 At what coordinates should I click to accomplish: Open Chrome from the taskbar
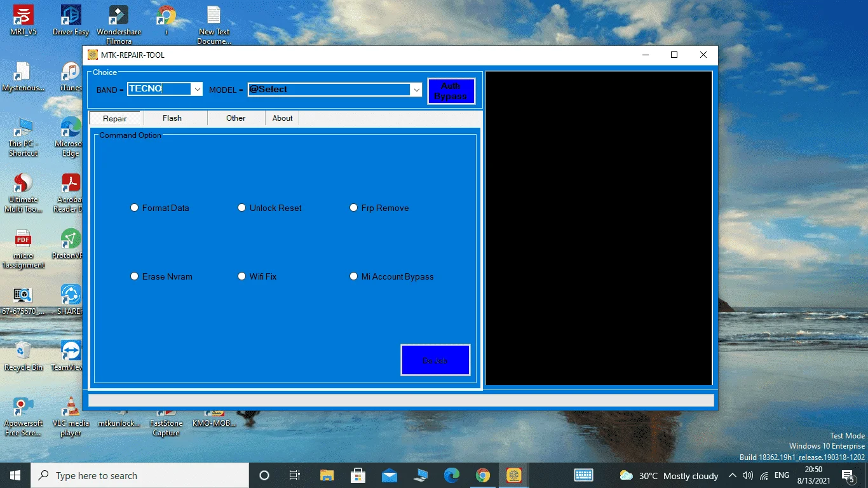[483, 475]
